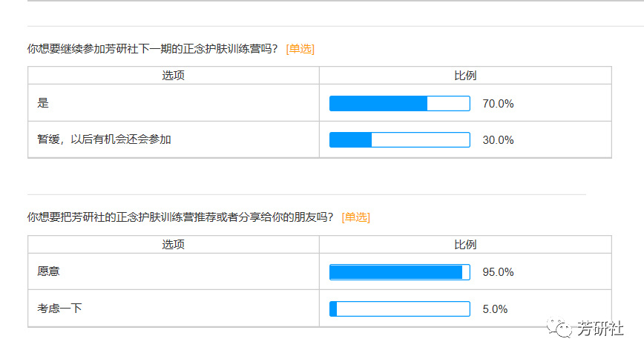Select the 考虑一下 option row

pos(59,308)
